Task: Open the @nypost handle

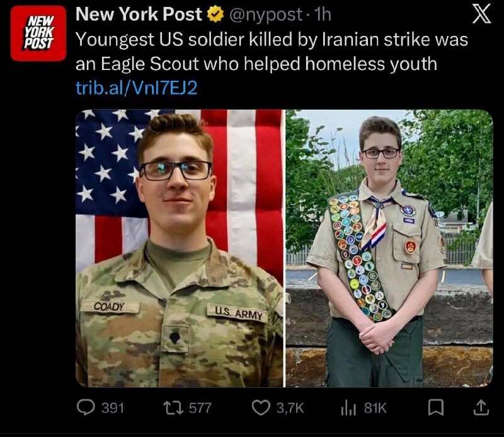Action: tap(265, 15)
